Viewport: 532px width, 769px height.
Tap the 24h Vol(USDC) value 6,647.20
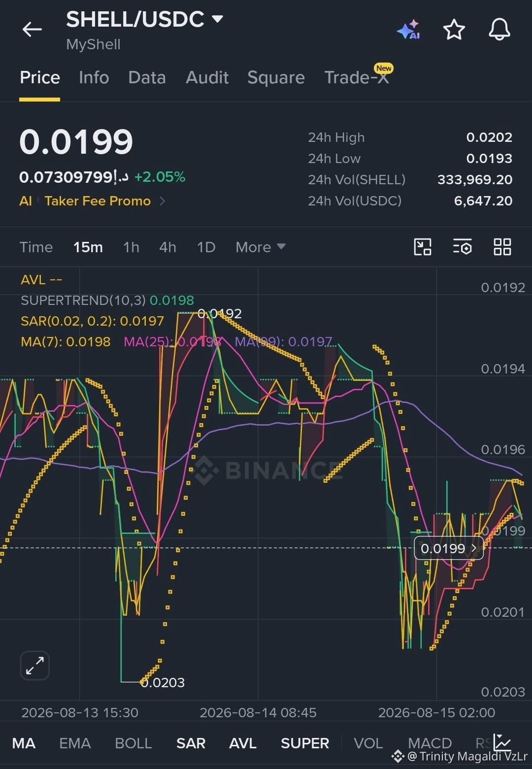point(483,201)
